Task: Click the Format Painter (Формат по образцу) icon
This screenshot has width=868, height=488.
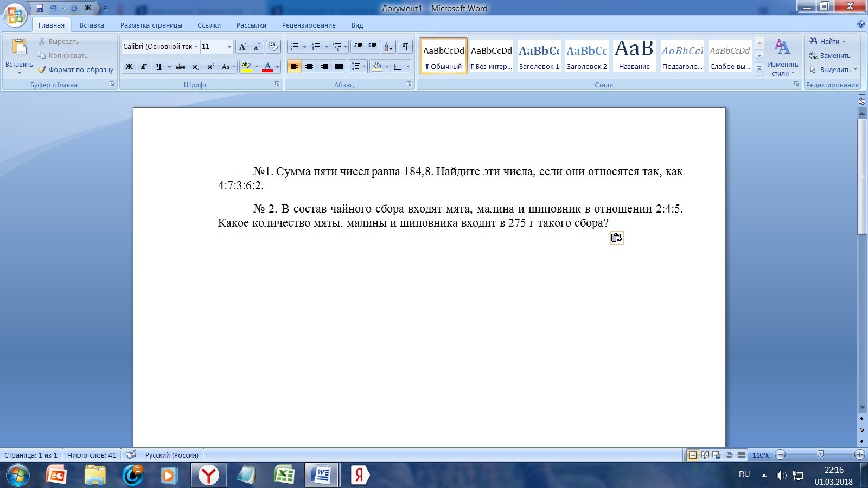Action: click(x=42, y=70)
